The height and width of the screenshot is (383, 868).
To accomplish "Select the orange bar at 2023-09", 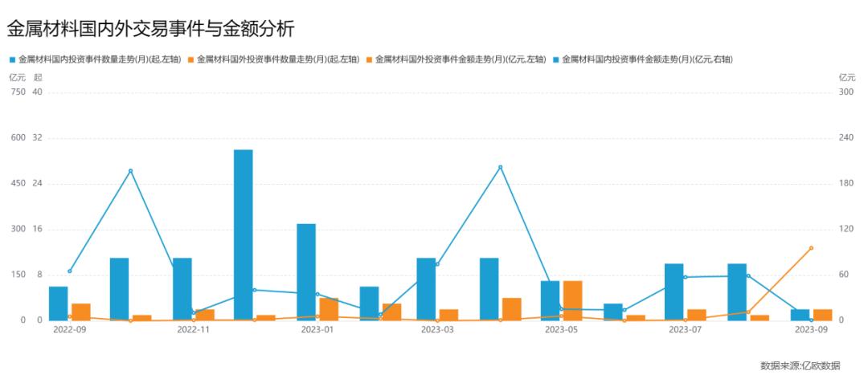I will 822,314.
